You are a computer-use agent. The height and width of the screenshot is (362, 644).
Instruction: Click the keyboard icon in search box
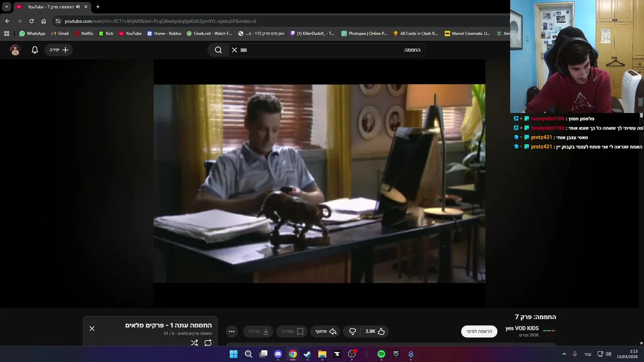coord(244,50)
